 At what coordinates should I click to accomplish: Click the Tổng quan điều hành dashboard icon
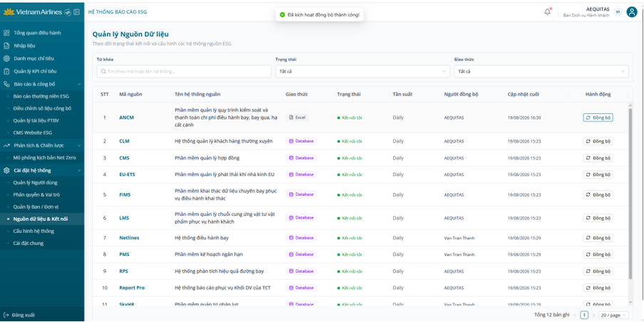tap(6, 33)
